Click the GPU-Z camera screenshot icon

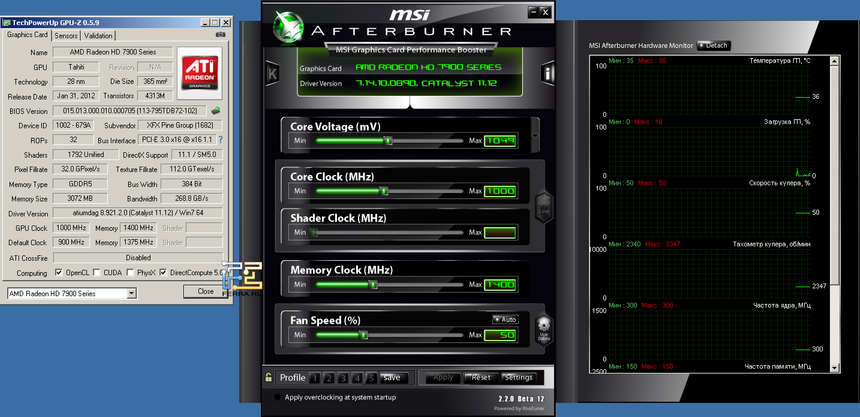(x=220, y=35)
